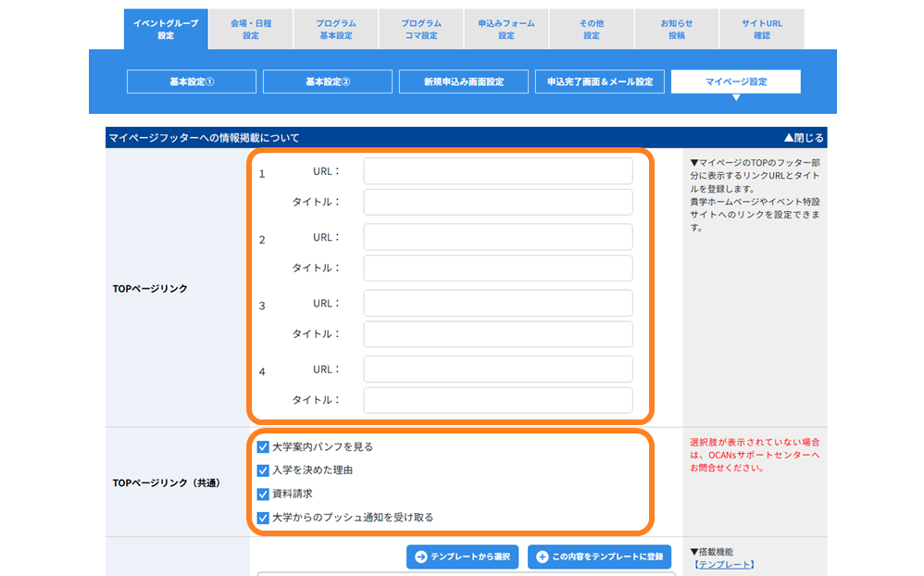The image size is (924, 576).
Task: Toggle the 資料請求 checkbox
Action: coord(263,495)
